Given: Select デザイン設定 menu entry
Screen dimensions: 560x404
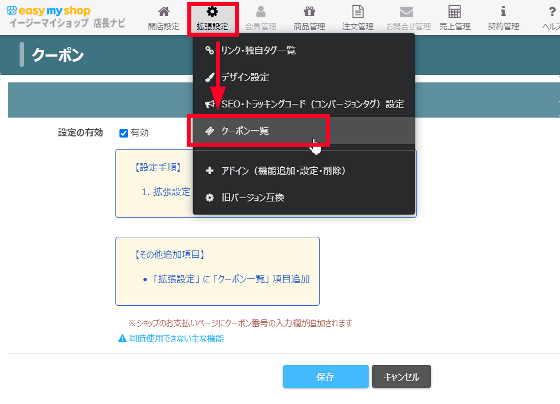Looking at the screenshot, I should pos(304,77).
